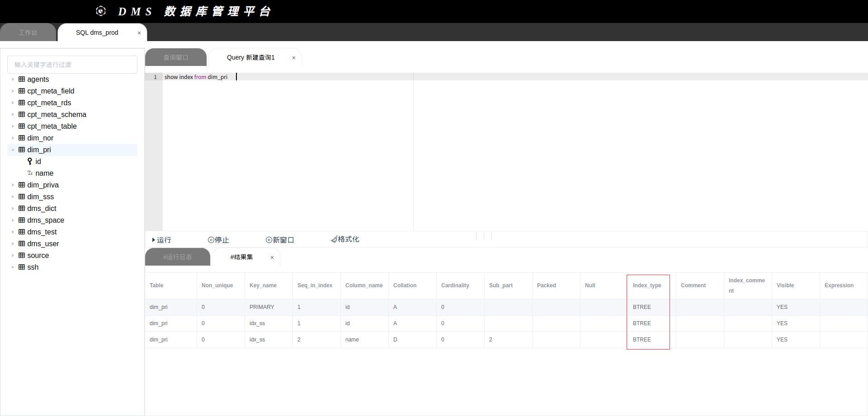Image resolution: width=868 pixels, height=416 pixels.
Task: Click into the SQL editor line 1
Action: tap(515, 77)
